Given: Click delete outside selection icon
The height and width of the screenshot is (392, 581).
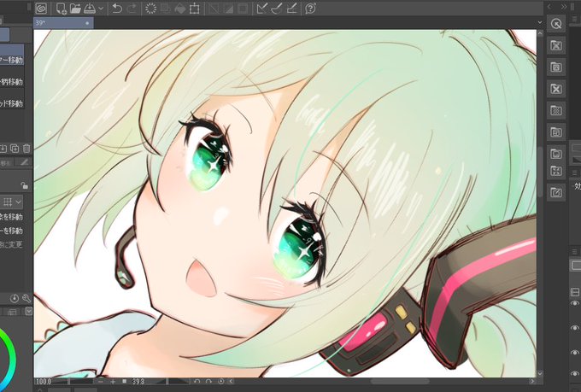Looking at the screenshot, I should tap(165, 9).
